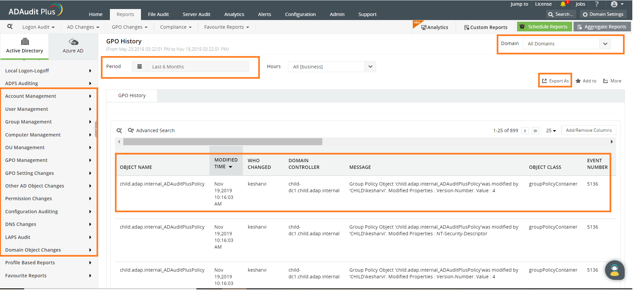Click the help question mark icon

pyautogui.click(x=597, y=4)
